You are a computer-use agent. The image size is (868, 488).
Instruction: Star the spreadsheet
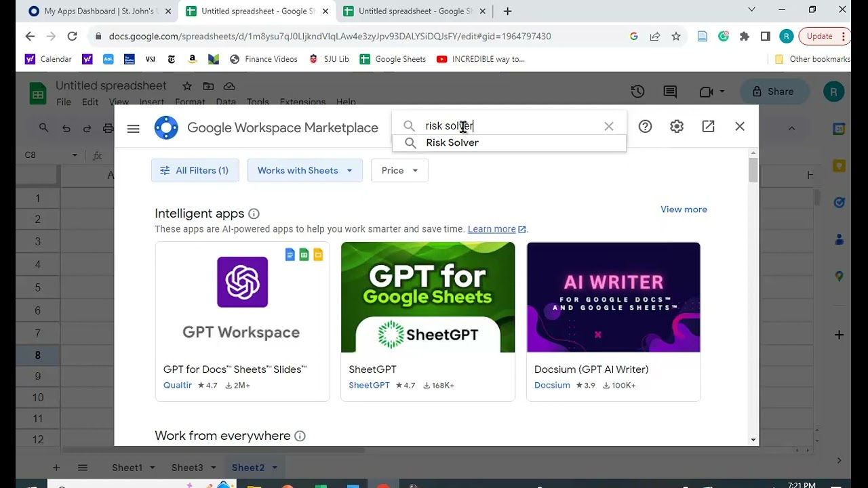click(x=187, y=86)
